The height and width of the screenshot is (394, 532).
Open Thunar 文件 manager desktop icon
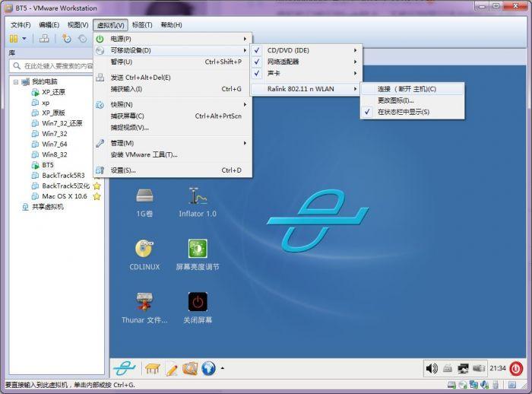click(144, 308)
